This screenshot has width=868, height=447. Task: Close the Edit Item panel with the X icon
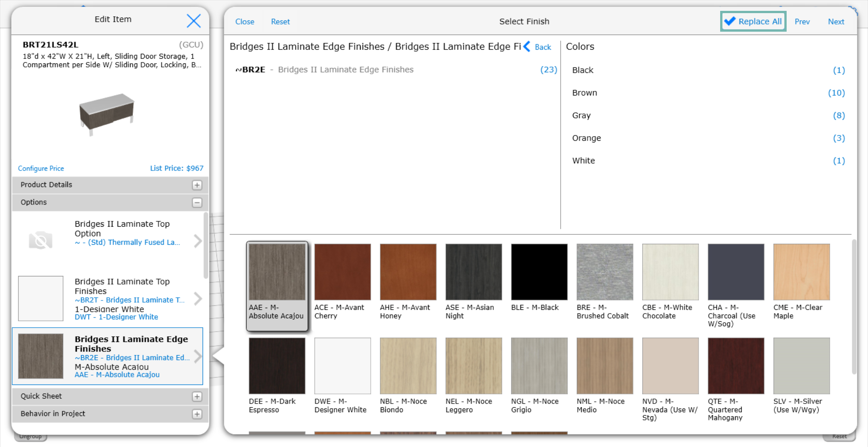tap(193, 20)
